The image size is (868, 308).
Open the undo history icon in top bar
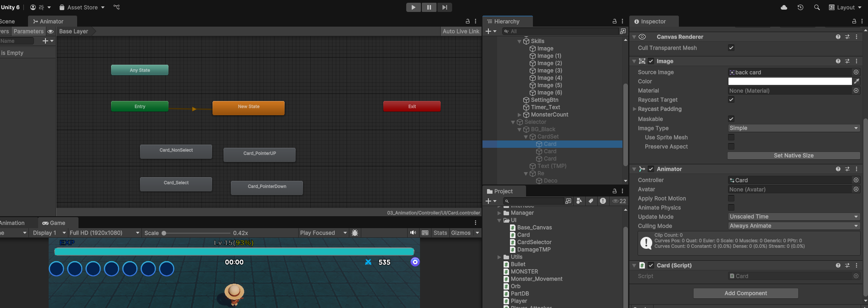click(x=801, y=7)
